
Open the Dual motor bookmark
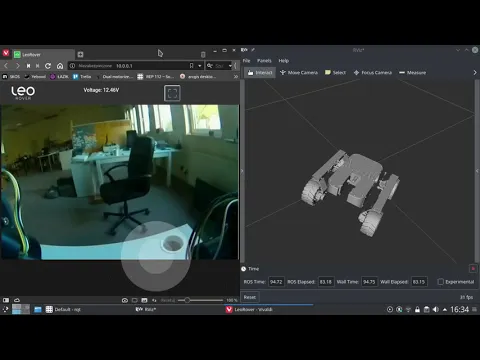(114, 77)
